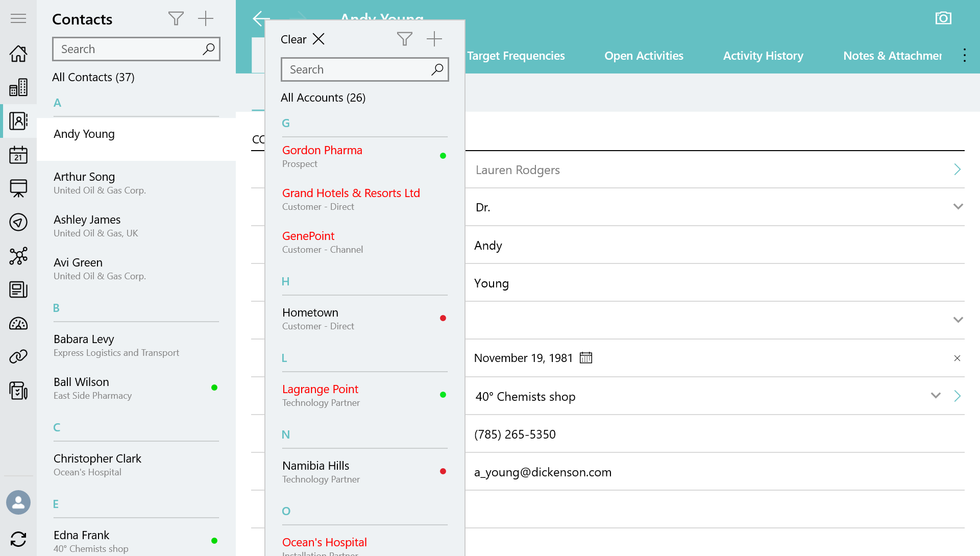Switch to Open Activities tab
The width and height of the screenshot is (980, 556).
point(644,56)
